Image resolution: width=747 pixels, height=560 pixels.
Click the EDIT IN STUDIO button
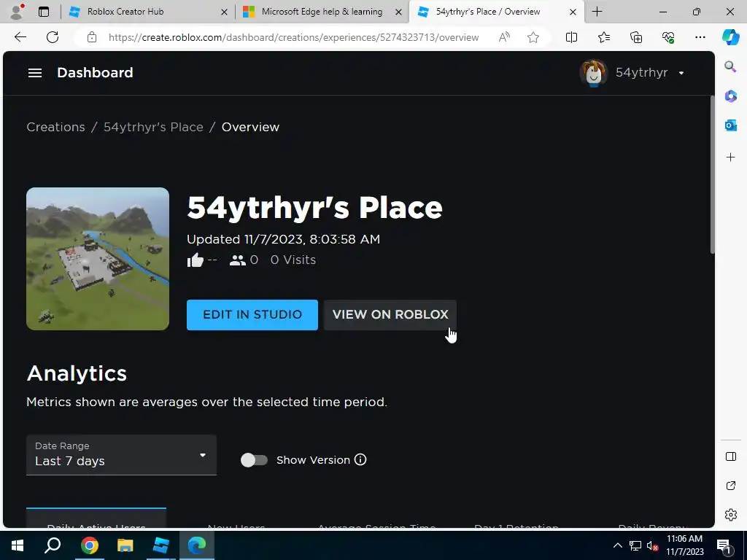click(252, 315)
